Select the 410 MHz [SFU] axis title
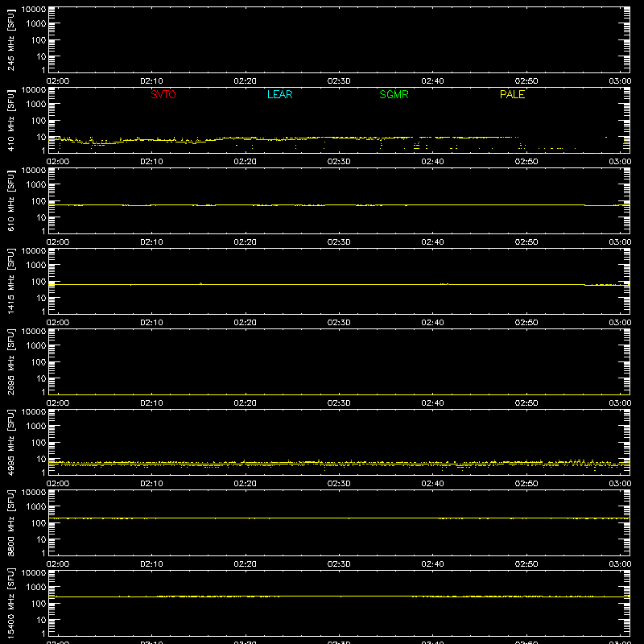The image size is (644, 644). (10, 120)
